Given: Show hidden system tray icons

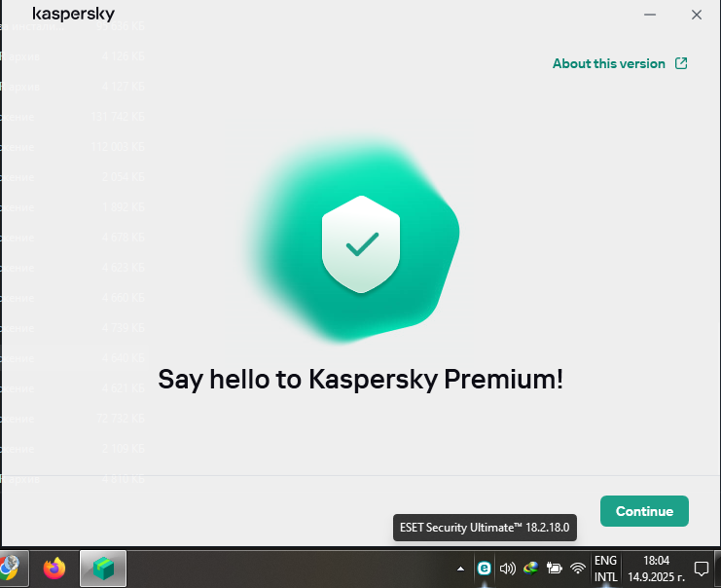Looking at the screenshot, I should [x=460, y=569].
